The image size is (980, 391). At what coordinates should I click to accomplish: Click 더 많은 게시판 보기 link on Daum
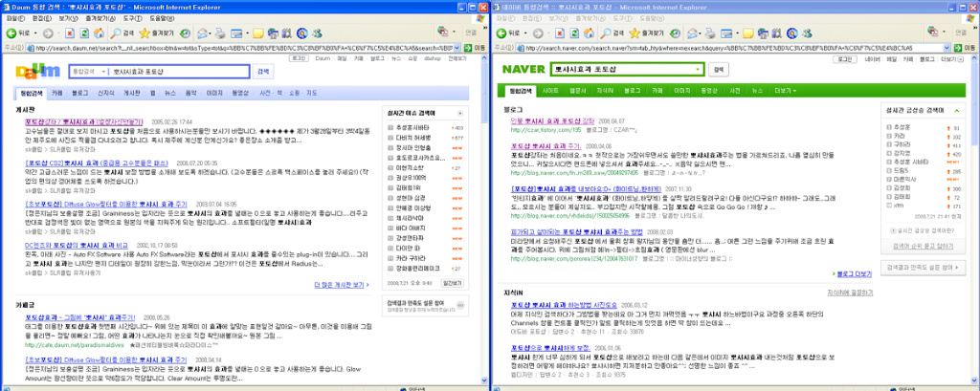(x=342, y=285)
